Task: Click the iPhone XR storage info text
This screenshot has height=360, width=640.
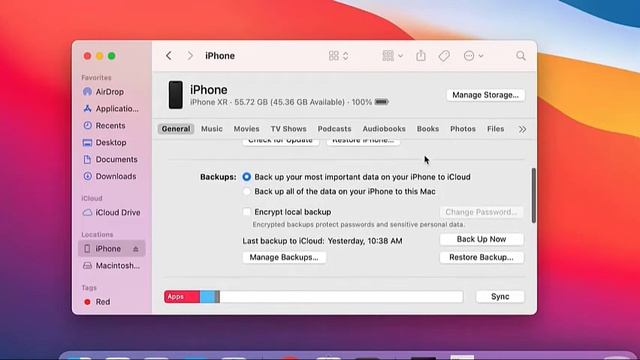Action: pyautogui.click(x=281, y=102)
